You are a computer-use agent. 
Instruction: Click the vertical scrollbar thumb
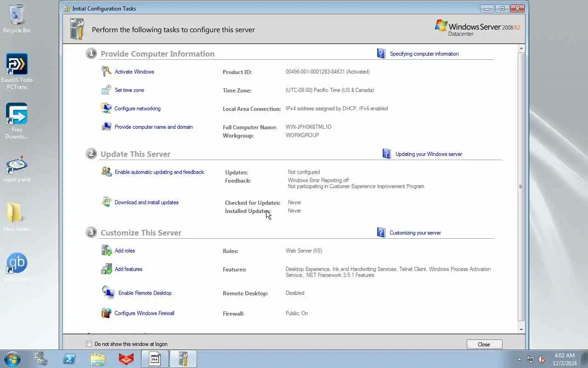[x=521, y=186]
